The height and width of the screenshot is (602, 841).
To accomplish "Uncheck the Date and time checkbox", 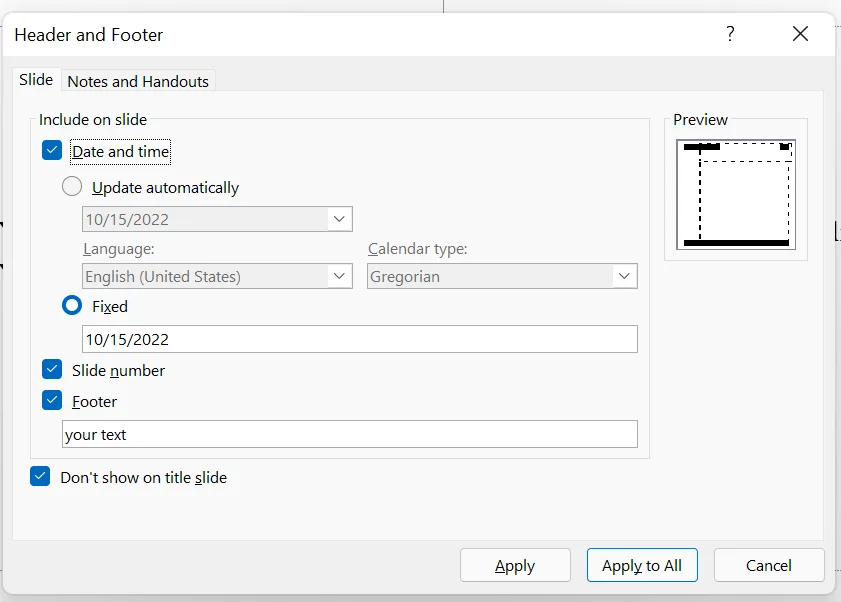I will 52,151.
